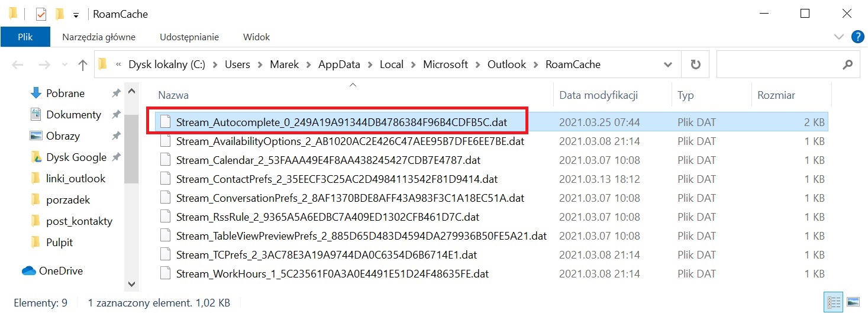This screenshot has height=313, width=868.
Task: Click the Properties quick access icon
Action: point(41,14)
